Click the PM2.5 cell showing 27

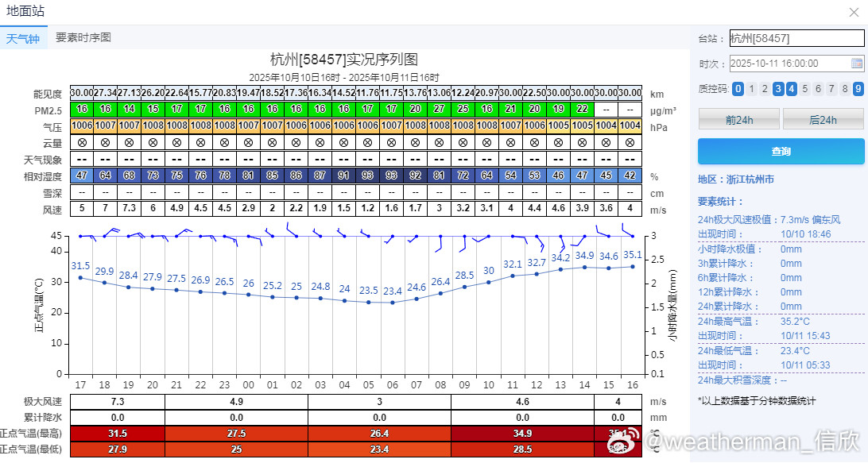[439, 109]
